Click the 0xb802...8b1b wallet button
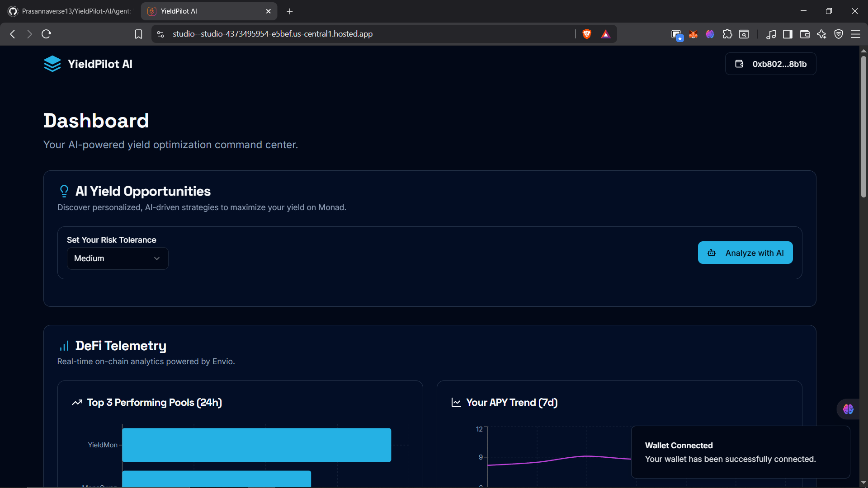 coord(770,64)
